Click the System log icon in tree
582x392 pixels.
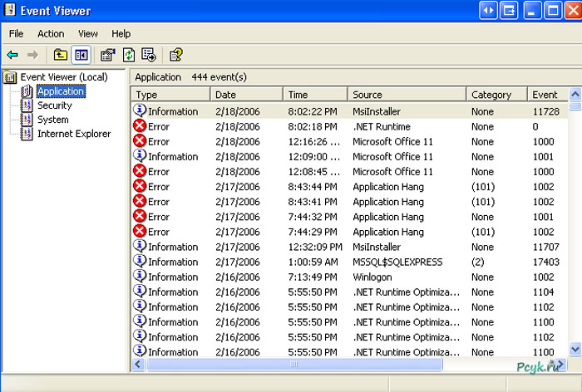pyautogui.click(x=27, y=120)
